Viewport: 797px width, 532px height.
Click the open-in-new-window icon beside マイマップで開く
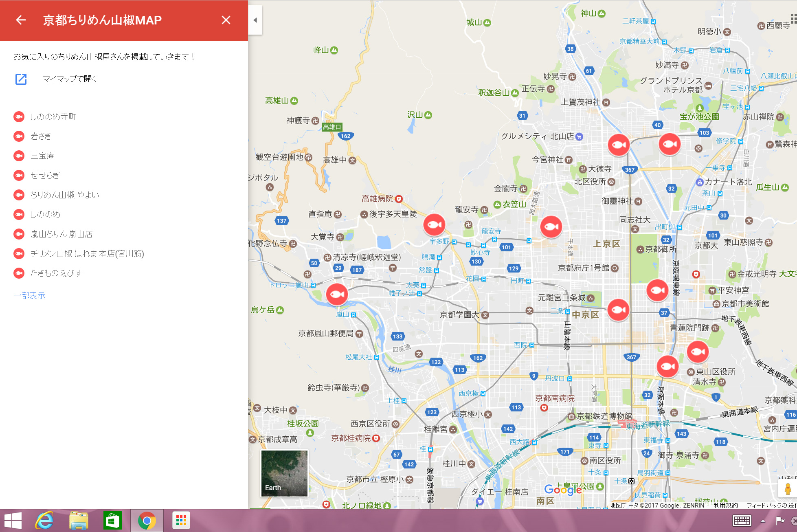(21, 79)
